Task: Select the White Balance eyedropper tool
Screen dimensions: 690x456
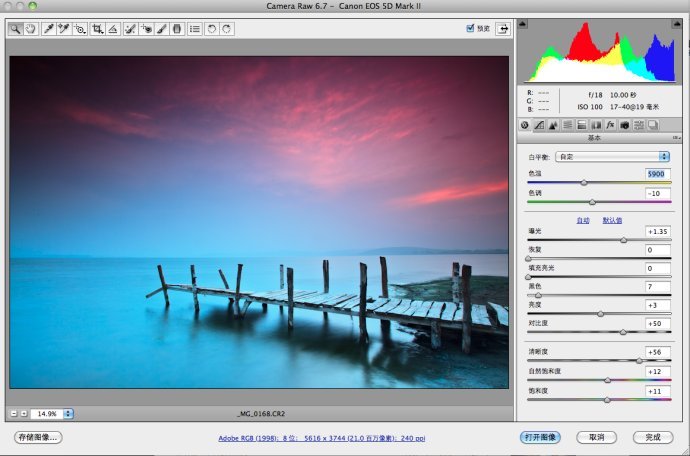Action: pos(48,29)
